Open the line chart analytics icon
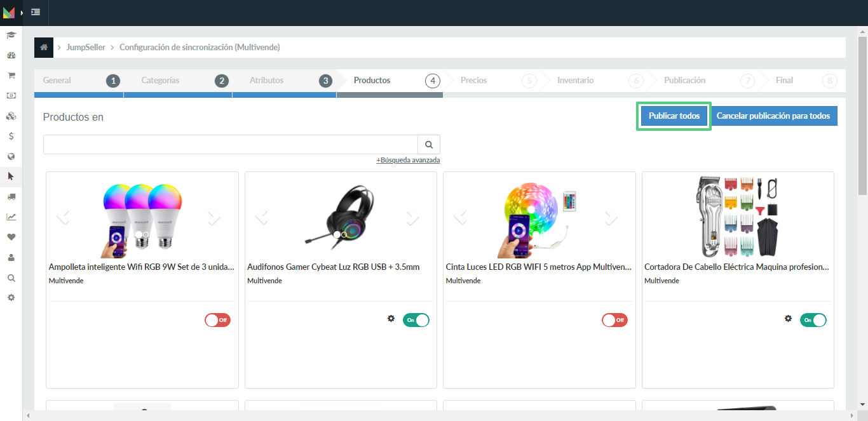This screenshot has height=421, width=868. pos(11,217)
